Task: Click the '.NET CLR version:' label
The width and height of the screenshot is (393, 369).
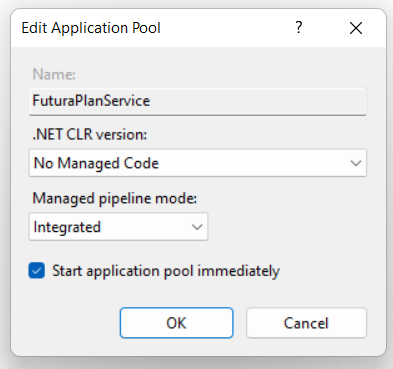Action: 90,134
